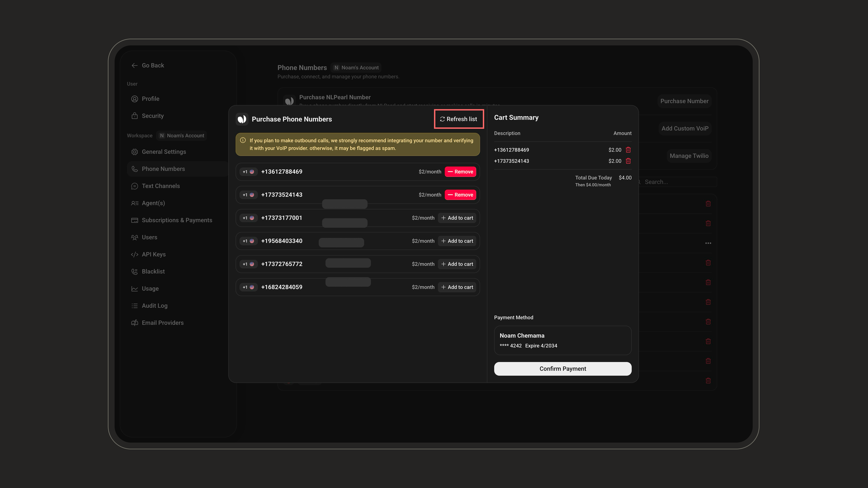The width and height of the screenshot is (868, 488).
Task: Open General Settings gear icon
Action: [x=134, y=152]
